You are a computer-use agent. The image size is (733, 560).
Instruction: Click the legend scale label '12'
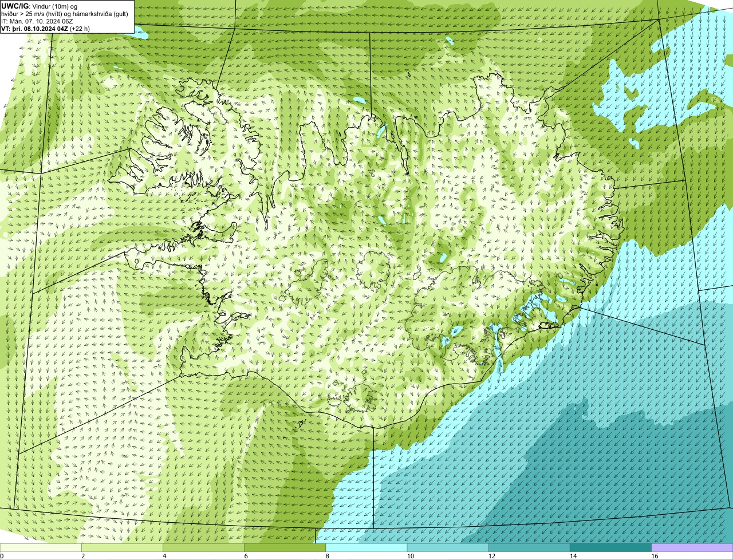coord(492,556)
